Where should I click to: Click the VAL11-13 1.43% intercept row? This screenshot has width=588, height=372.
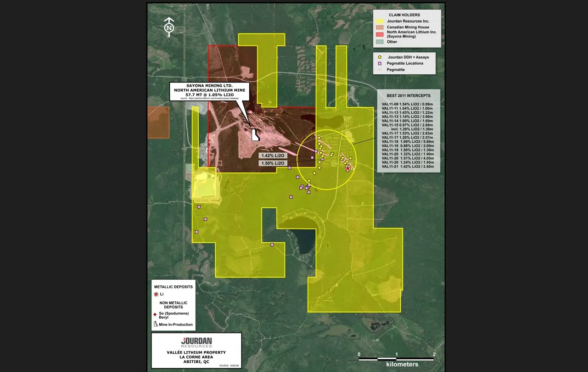[408, 112]
